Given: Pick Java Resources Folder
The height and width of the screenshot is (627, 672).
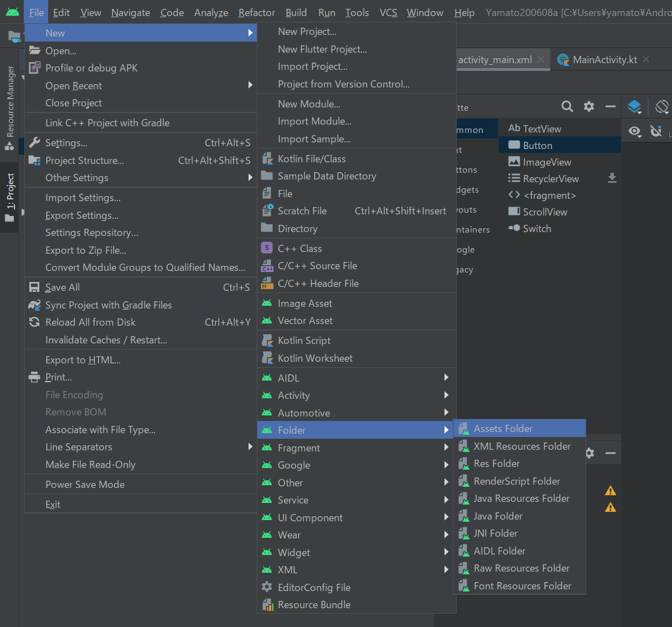Looking at the screenshot, I should coord(519,498).
